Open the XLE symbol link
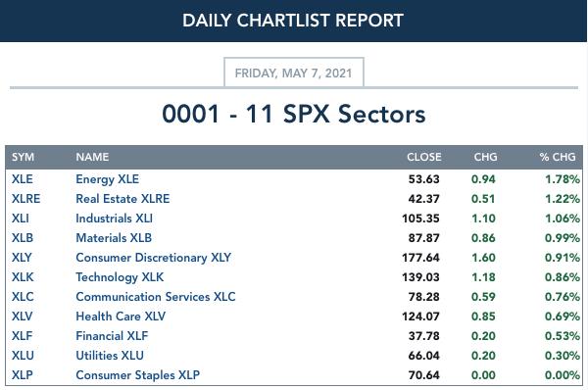 pos(23,179)
